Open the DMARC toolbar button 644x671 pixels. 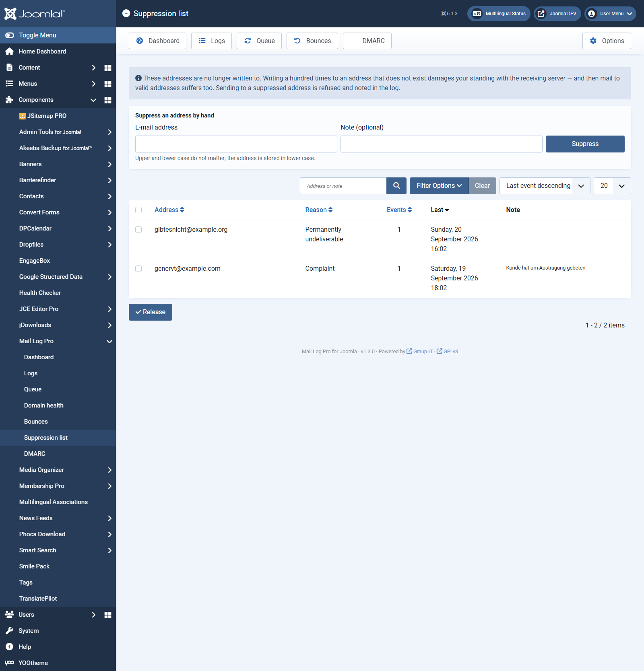coord(367,41)
